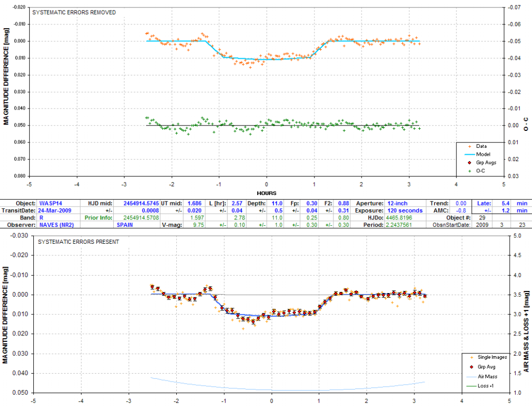Image resolution: width=532 pixels, height=407 pixels.
Task: Select the "HJDo:" label
Action: 376,217
